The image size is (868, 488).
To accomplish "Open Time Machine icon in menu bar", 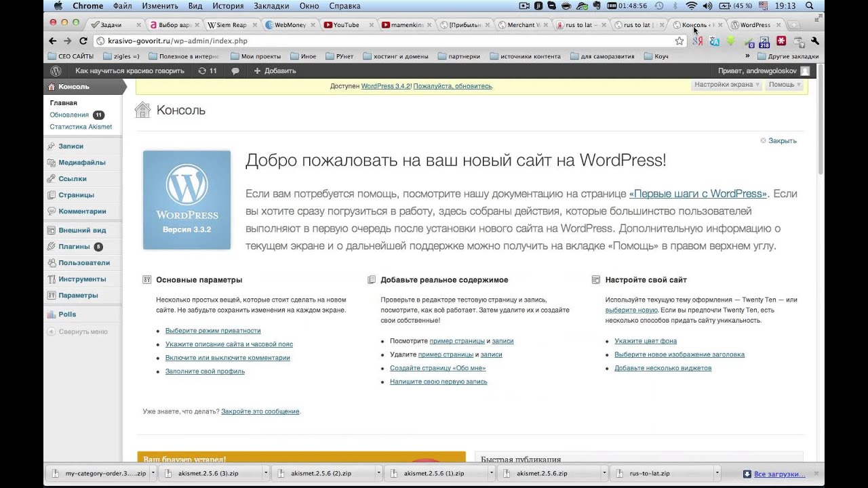I will click(658, 6).
